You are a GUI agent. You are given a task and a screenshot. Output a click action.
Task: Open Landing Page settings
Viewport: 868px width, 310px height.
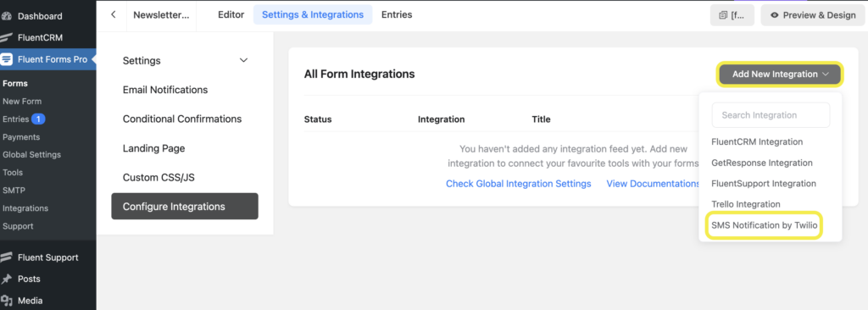pyautogui.click(x=154, y=148)
